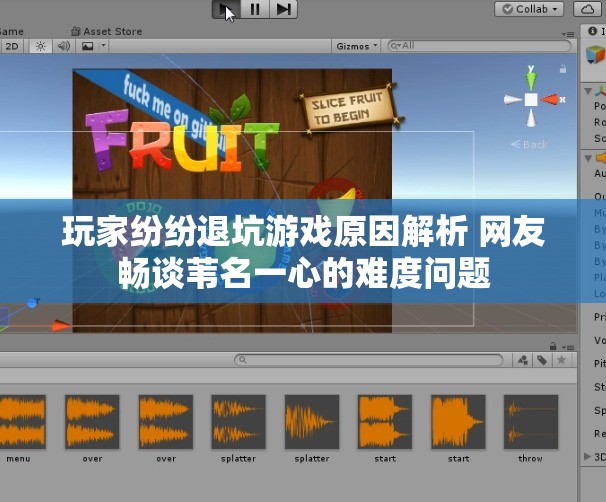Click the Back label under gizmo
The height and width of the screenshot is (502, 606).
click(x=529, y=145)
